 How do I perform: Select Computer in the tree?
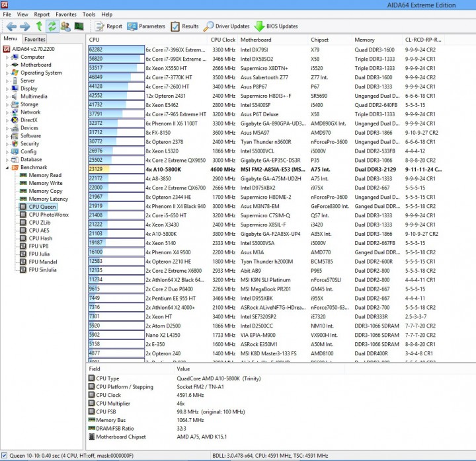28,57
